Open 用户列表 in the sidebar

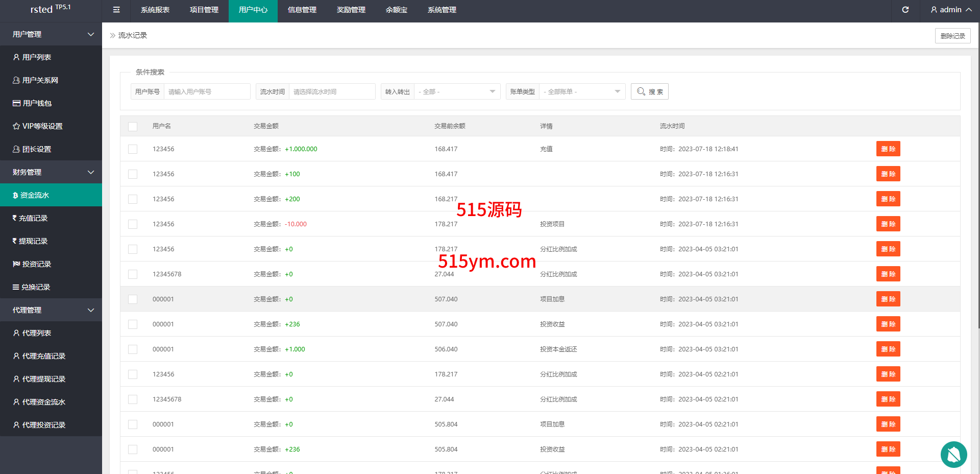36,57
